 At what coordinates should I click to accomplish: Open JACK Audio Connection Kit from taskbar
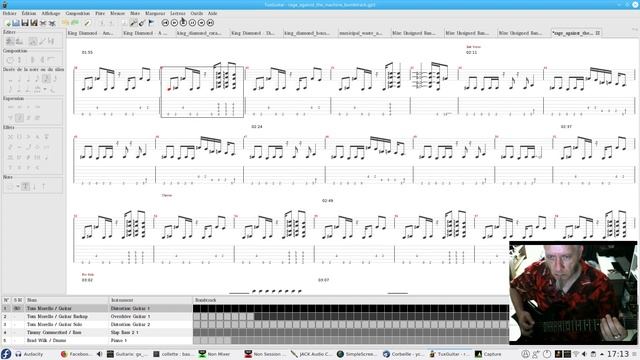click(312, 354)
